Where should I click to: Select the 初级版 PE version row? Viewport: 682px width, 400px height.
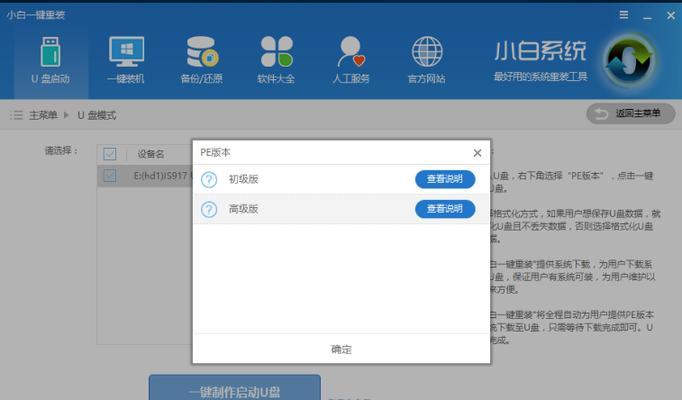341,179
